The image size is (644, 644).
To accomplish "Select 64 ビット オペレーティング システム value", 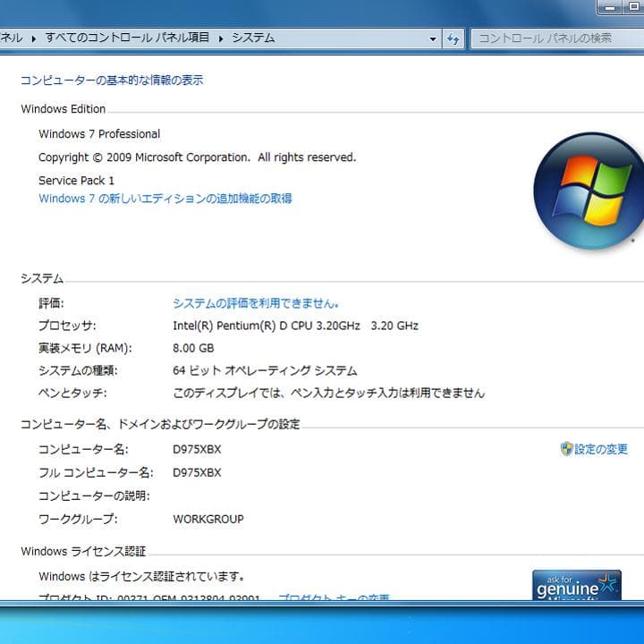I will pyautogui.click(x=265, y=370).
